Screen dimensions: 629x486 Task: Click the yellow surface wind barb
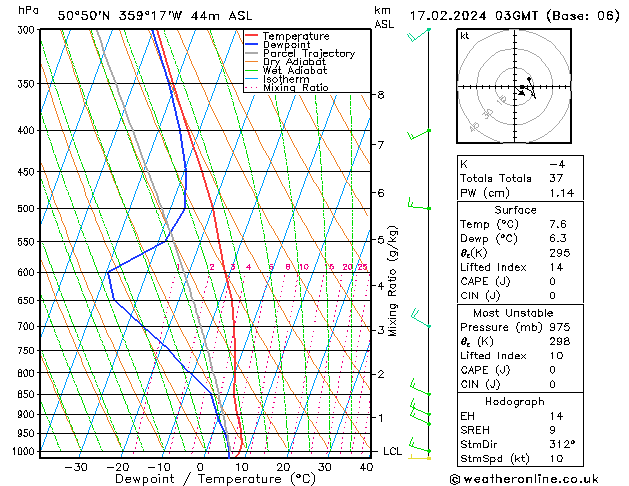[x=419, y=457]
